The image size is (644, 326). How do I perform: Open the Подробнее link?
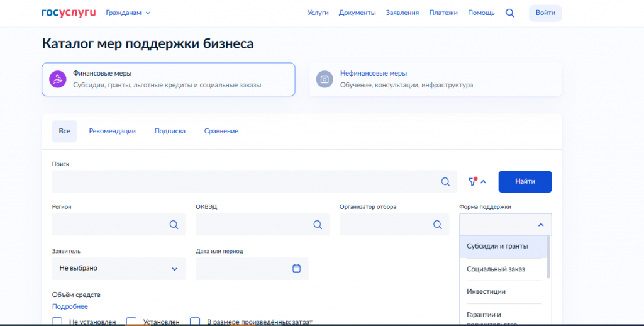[70, 306]
